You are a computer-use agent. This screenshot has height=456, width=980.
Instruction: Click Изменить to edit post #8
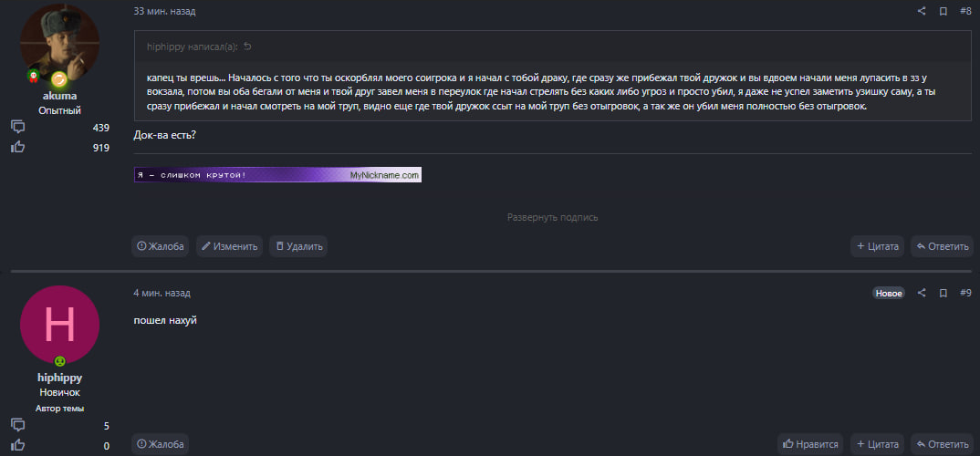[x=229, y=246]
